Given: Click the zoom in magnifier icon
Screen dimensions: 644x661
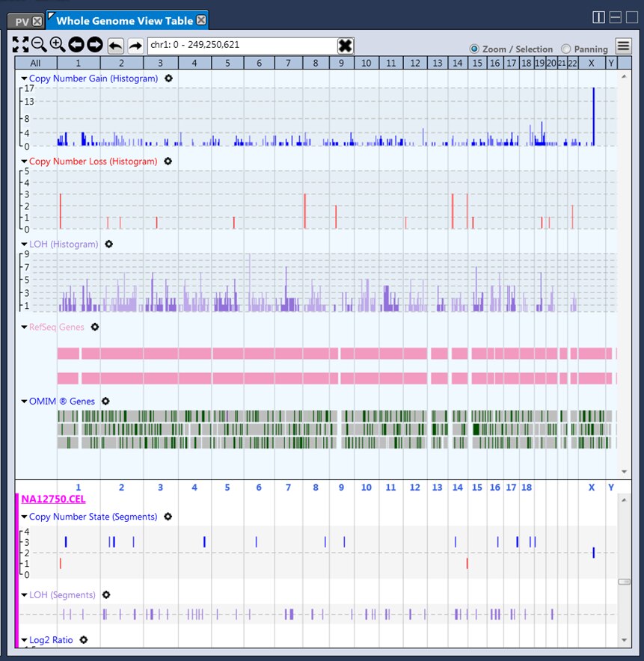Looking at the screenshot, I should coord(58,46).
